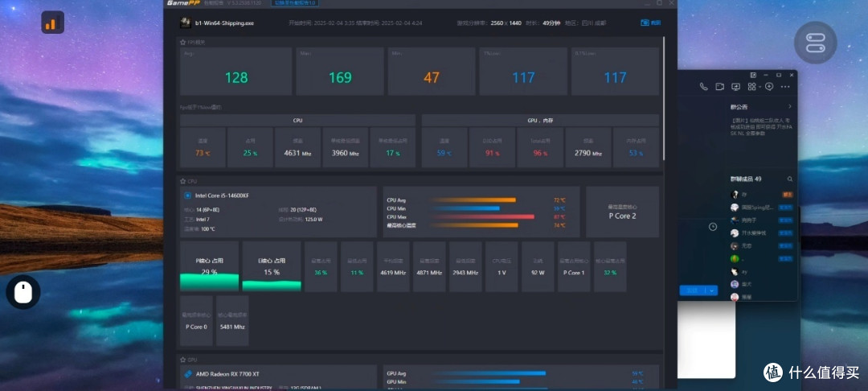Click the chip icon beside Intel Core i5-14600KF
This screenshot has height=391, width=868.
[x=187, y=195]
